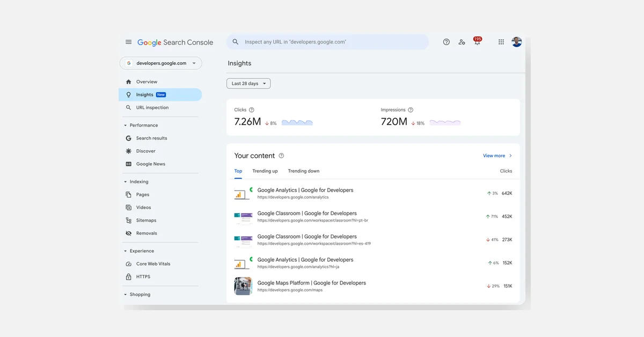Open the Sitemaps item in sidebar
Viewport: 644px width, 337px height.
[x=160, y=220]
